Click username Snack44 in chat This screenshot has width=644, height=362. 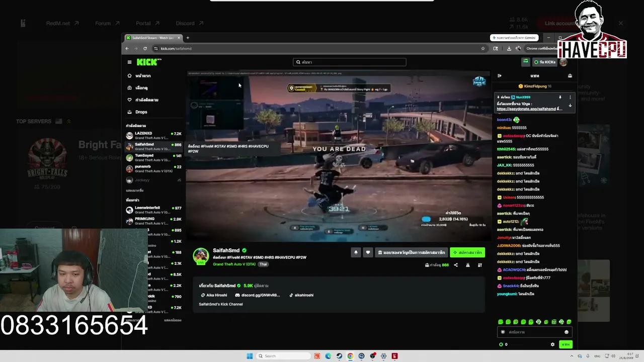tap(510, 286)
